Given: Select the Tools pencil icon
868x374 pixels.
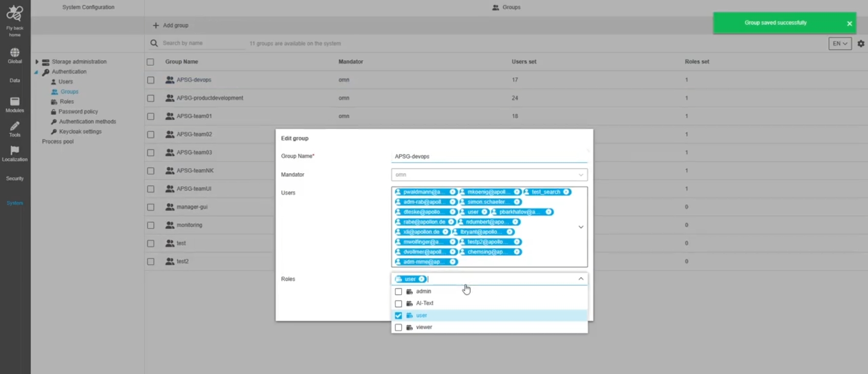Looking at the screenshot, I should [x=14, y=126].
